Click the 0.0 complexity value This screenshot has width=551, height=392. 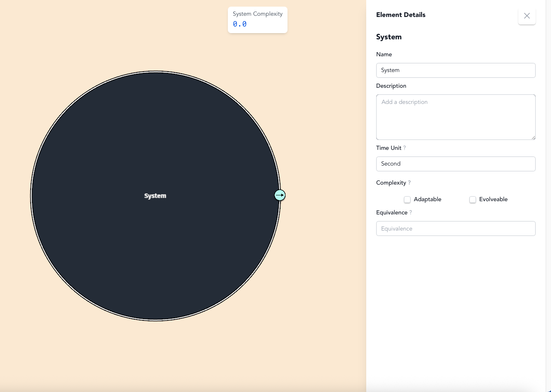point(240,24)
